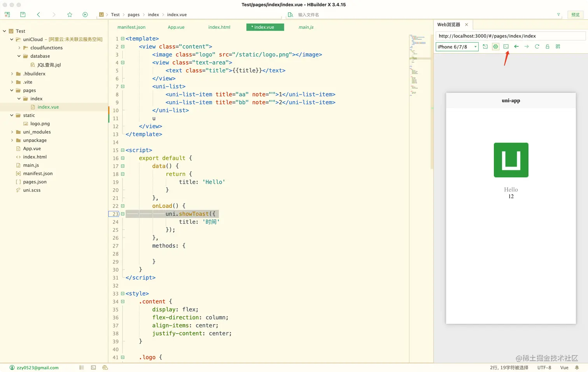Screen dimensions: 588x372
Task: Click the unlock padlock icon in browser bar
Action: coord(548,46)
